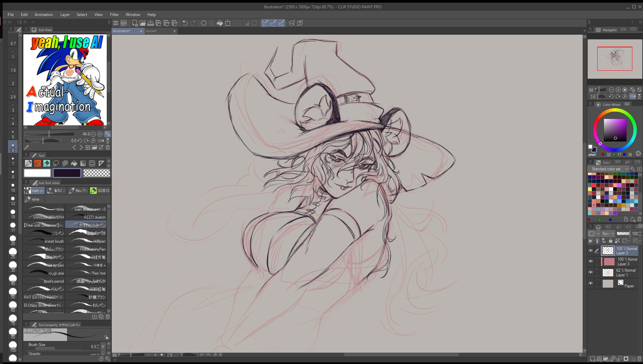Screen dimensions: 643x364
Task: Toggle Snap to Ruler in command bar
Action: [x=265, y=23]
